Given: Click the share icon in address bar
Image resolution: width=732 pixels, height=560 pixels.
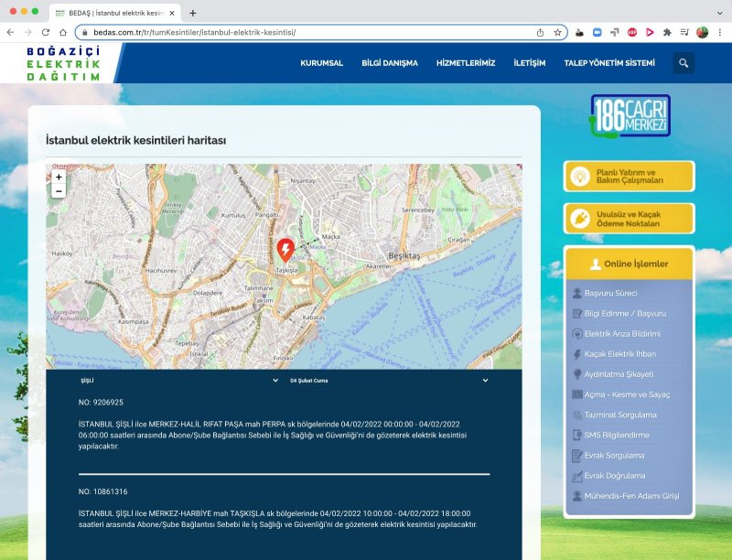Looking at the screenshot, I should coord(540,32).
